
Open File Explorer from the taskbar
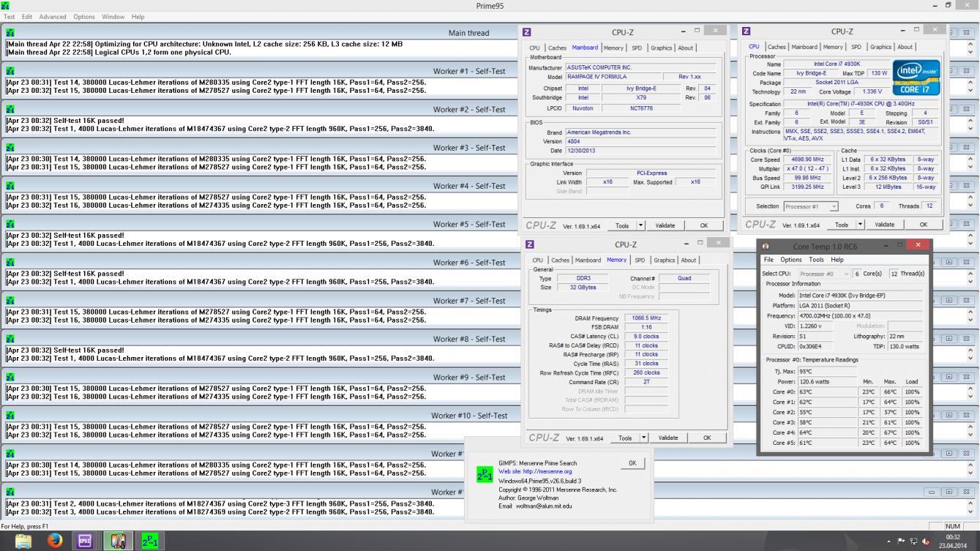point(23,541)
